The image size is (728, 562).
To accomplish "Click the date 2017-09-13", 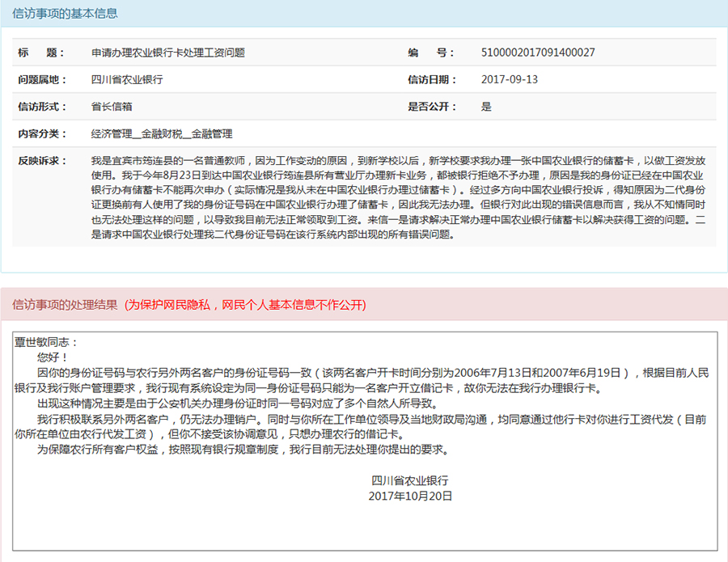I will [x=510, y=80].
